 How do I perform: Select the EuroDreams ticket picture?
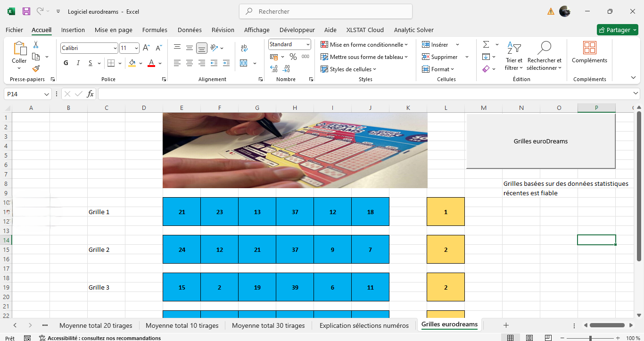[x=295, y=150]
